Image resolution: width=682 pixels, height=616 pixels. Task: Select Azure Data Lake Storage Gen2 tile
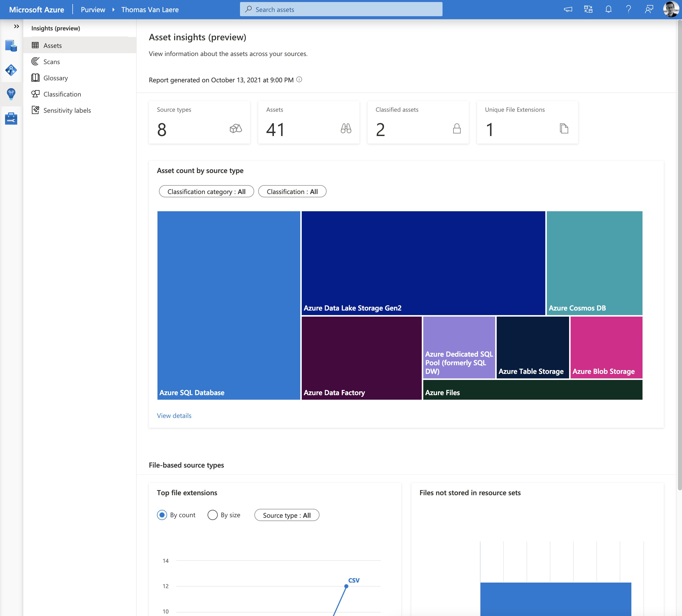tap(423, 263)
